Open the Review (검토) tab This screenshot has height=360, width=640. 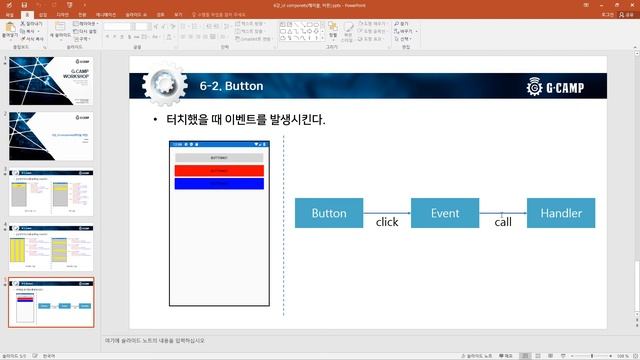point(160,15)
